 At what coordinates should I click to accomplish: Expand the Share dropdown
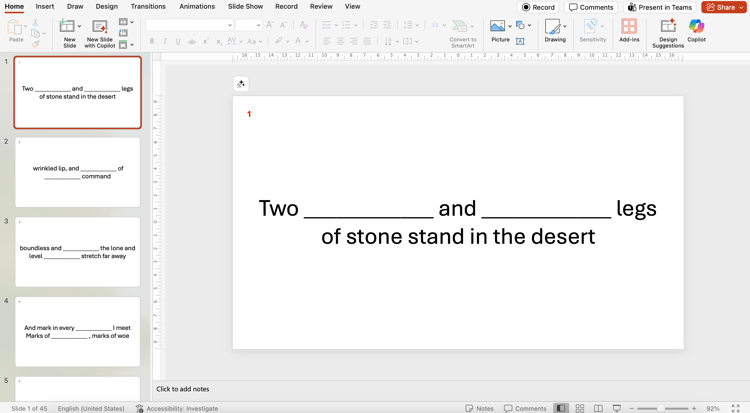[741, 7]
